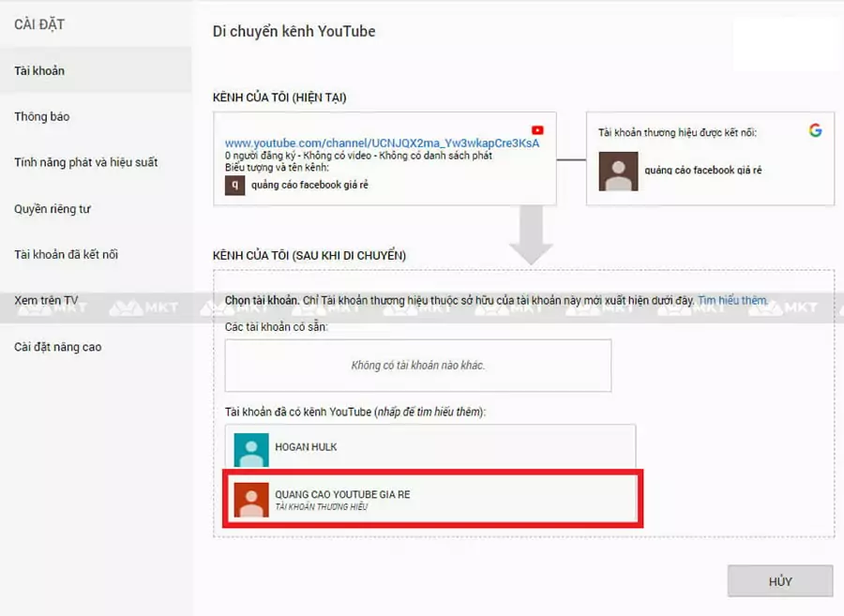The image size is (844, 616).
Task: Click 'Biểu tượng và tên kênh:' label
Action: click(x=277, y=167)
